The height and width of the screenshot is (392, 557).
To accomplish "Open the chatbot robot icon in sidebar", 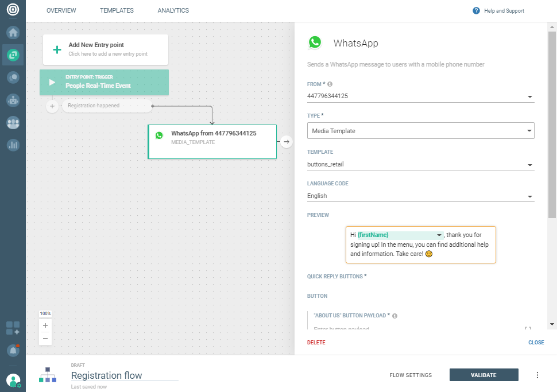I will tap(13, 100).
